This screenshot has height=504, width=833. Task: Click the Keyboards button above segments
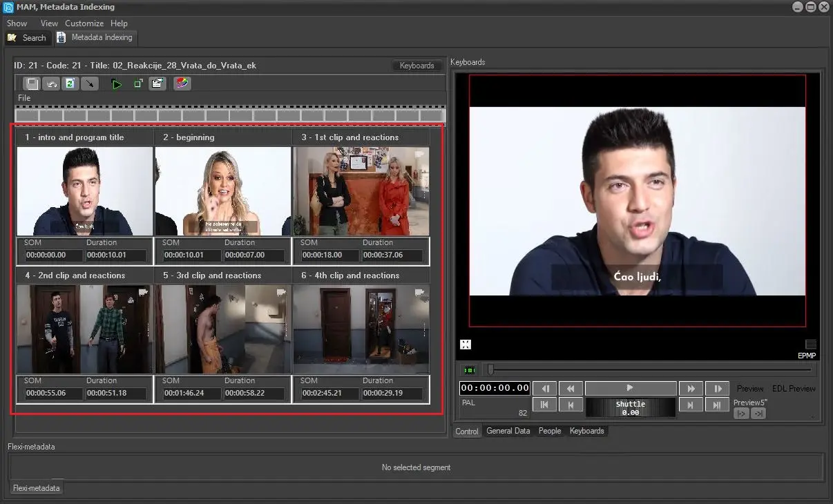(417, 66)
